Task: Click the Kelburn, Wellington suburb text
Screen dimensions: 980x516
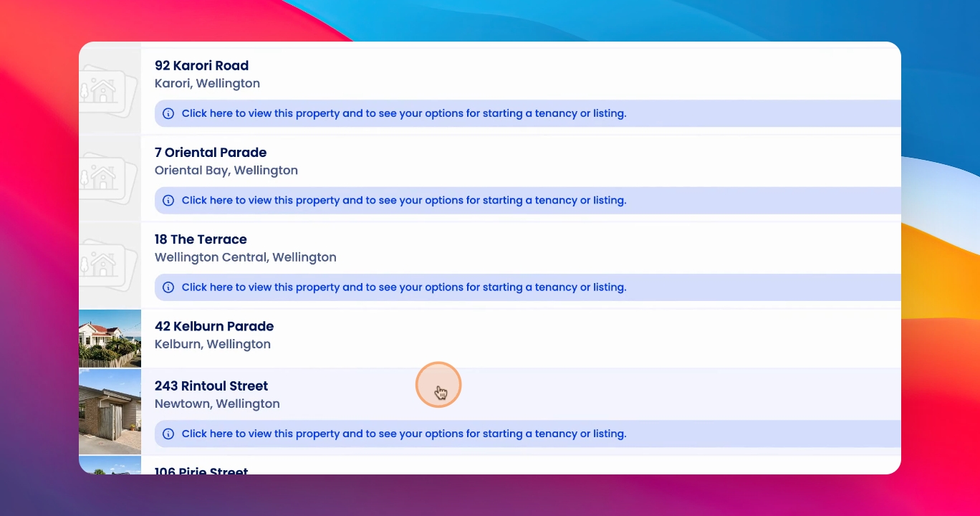Action: tap(213, 344)
